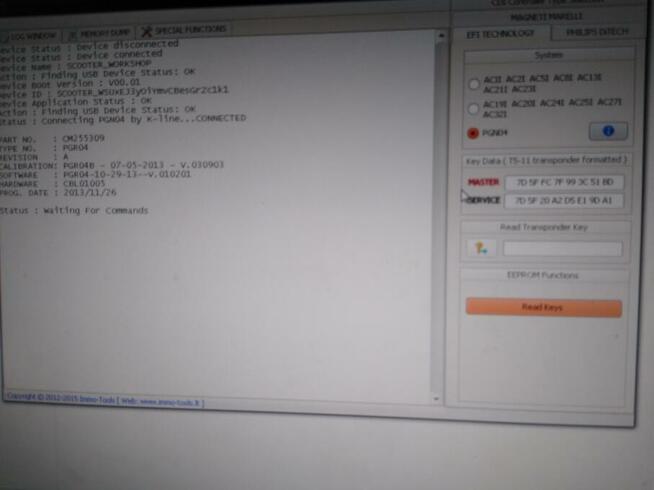Click the PROG. DATE 2013/11/26 line
This screenshot has height=490, width=654.
tap(58, 193)
